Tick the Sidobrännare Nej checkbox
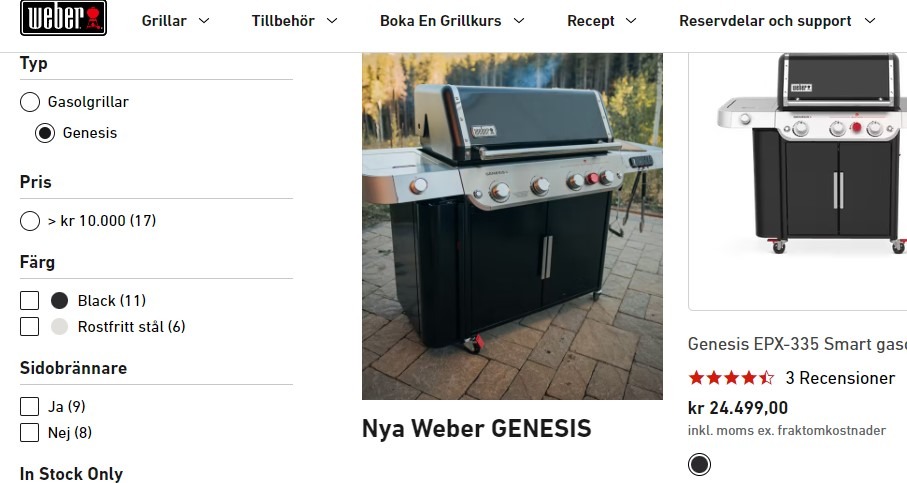Screen dimensions: 907x483 coord(30,433)
